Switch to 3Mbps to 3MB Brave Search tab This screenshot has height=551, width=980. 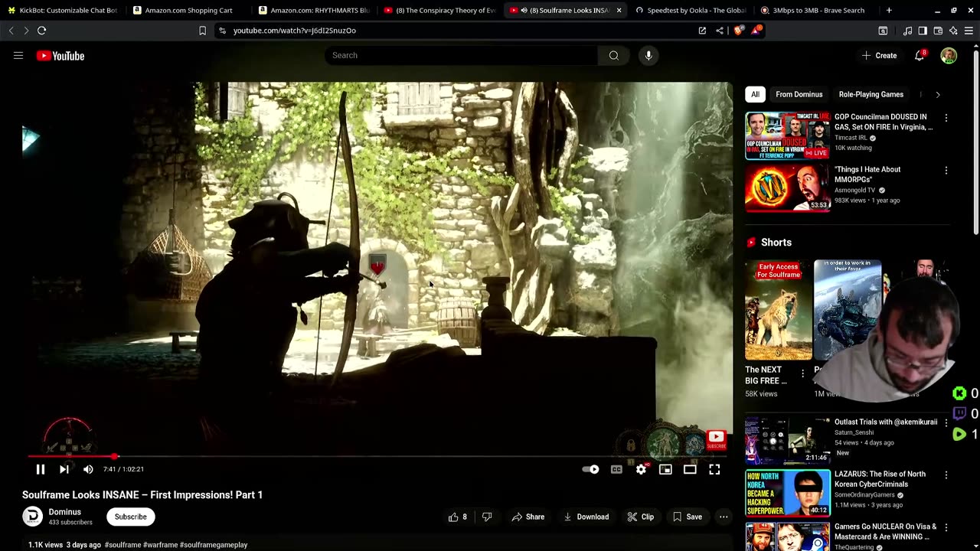click(815, 11)
